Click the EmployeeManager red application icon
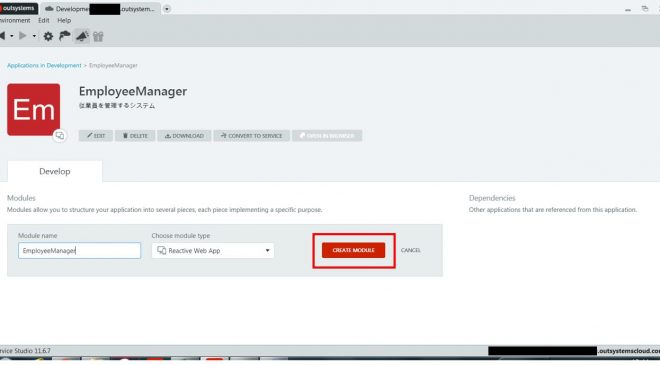 pos(34,109)
